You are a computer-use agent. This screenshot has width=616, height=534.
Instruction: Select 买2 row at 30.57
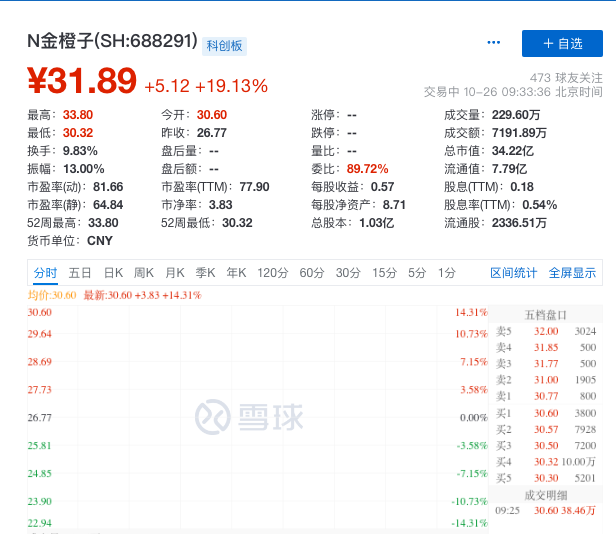tap(546, 429)
